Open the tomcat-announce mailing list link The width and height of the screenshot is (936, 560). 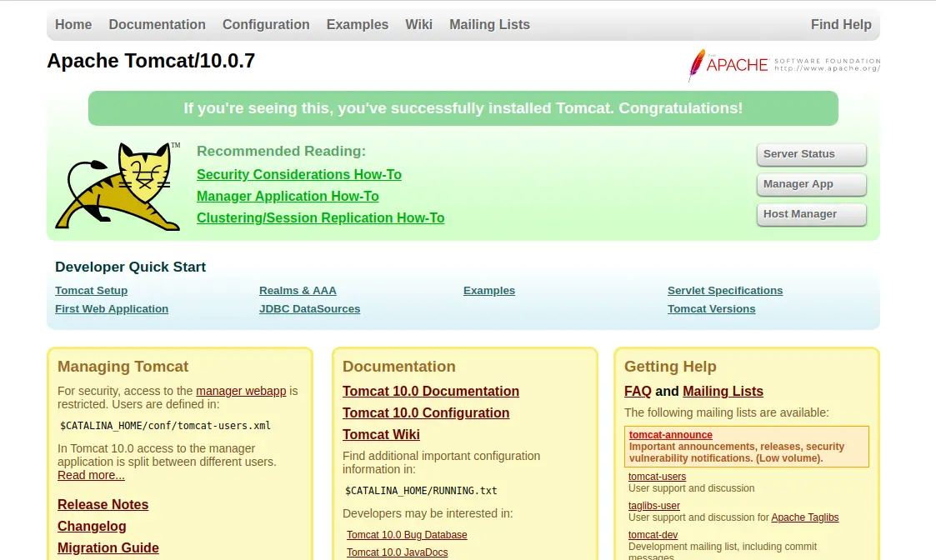[670, 435]
